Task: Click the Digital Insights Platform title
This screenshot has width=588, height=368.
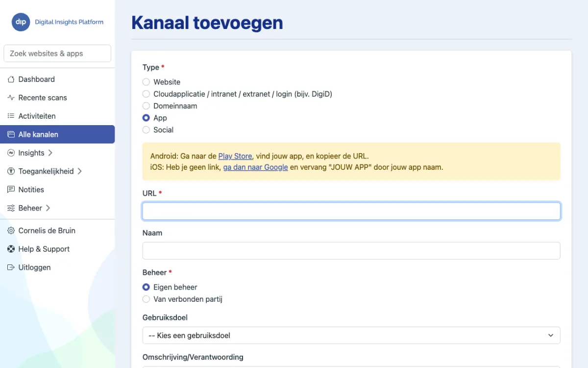Action: pos(69,22)
